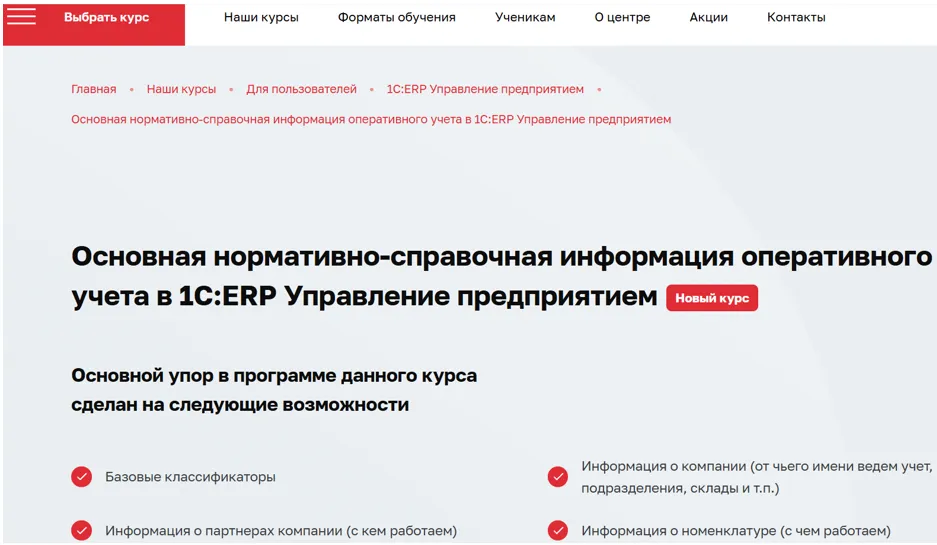Open the "Ученикам" navigation item
This screenshot has height=545, width=937.
[x=525, y=18]
